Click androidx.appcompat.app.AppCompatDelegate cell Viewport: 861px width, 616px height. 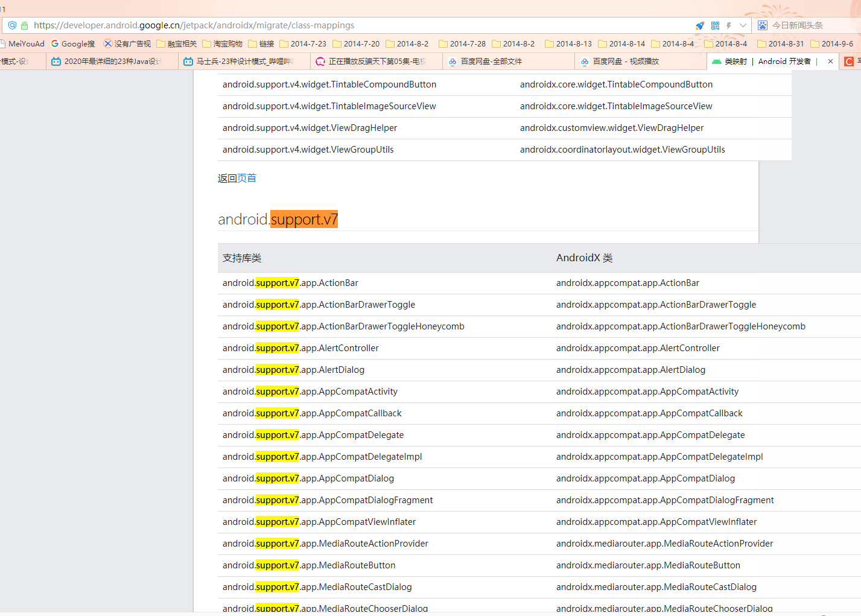(x=650, y=435)
